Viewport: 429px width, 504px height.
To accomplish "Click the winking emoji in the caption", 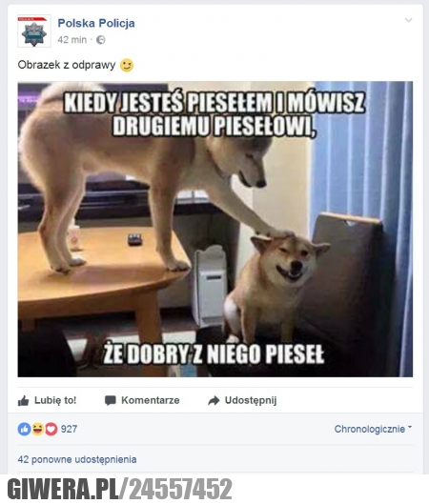I will click(x=127, y=65).
